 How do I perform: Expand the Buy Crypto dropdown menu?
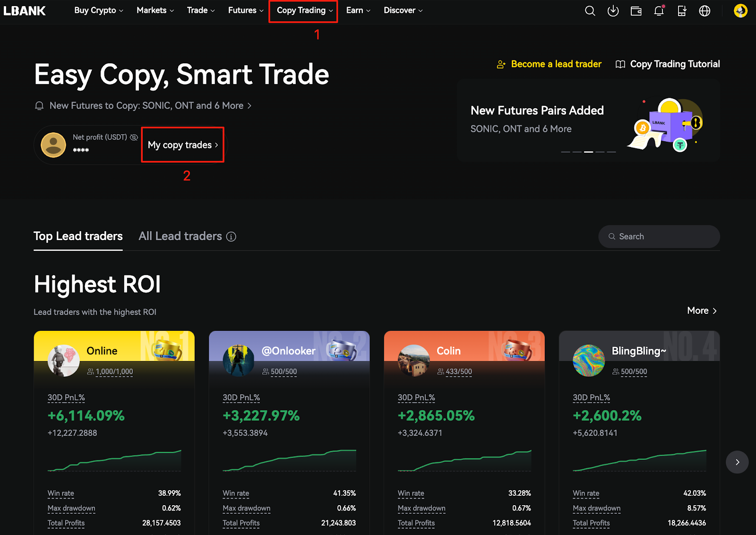pos(99,10)
